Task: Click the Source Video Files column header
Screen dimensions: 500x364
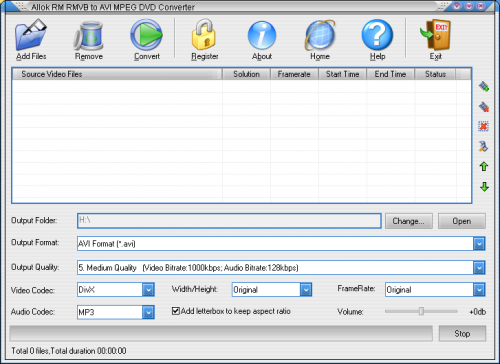Action: pos(117,74)
